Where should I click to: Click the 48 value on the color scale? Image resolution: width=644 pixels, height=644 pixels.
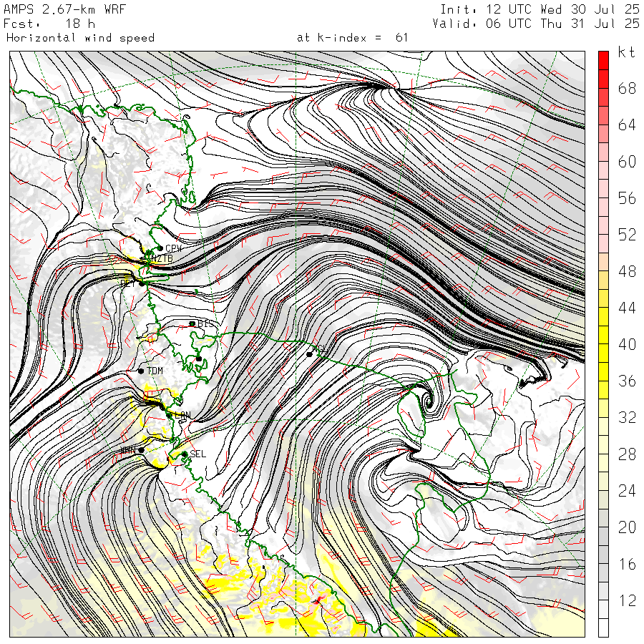point(627,271)
